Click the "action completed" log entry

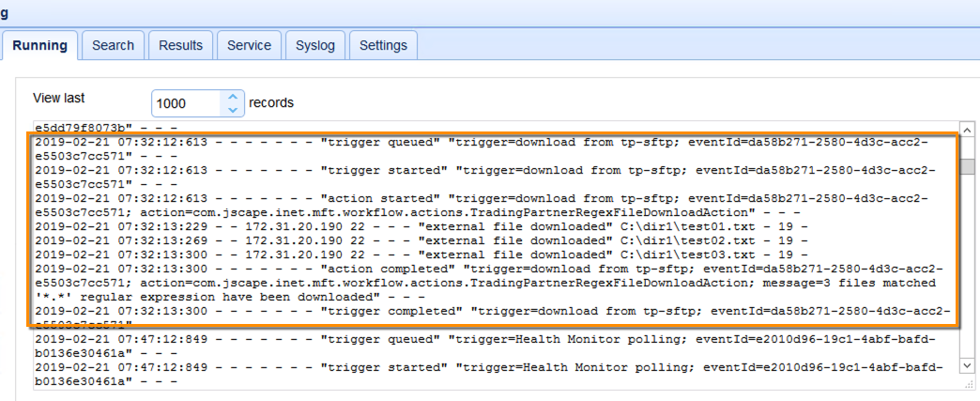click(x=375, y=270)
